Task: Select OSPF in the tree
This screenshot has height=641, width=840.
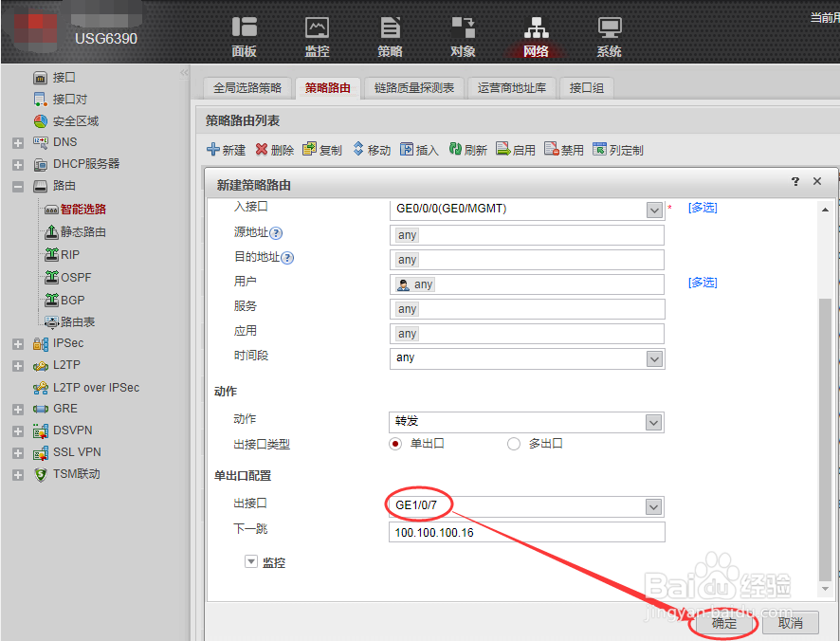Action: 76,278
